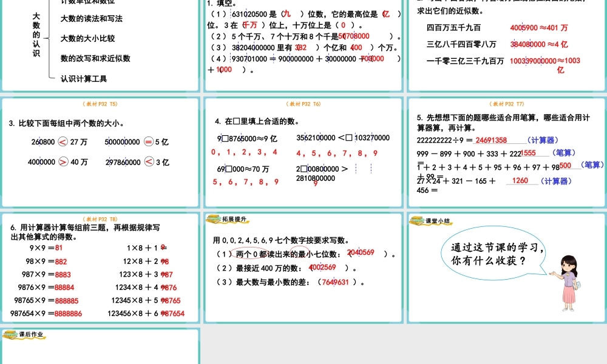607x364 pixels.
Task: Click the answer 24691358 on the T7 slide
Action: tap(491, 140)
